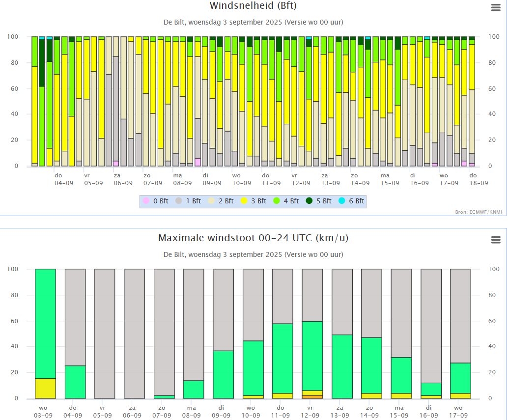
Task: Click the wind gust bar for ma 08-09
Action: pyautogui.click(x=194, y=334)
